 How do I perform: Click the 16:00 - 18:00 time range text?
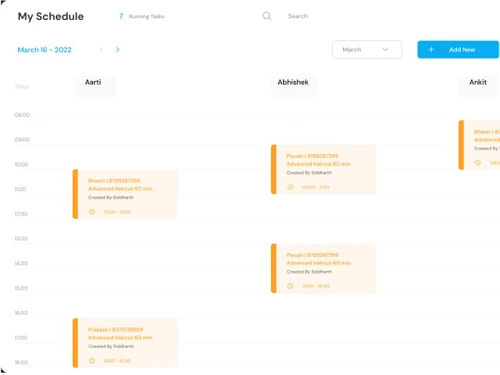click(x=117, y=361)
